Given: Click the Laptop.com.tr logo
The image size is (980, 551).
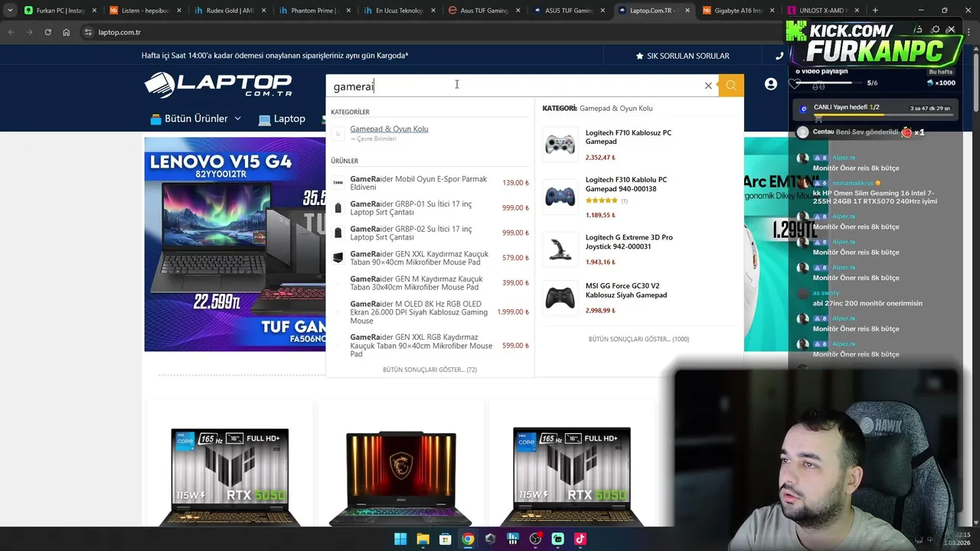Looking at the screenshot, I should point(218,85).
